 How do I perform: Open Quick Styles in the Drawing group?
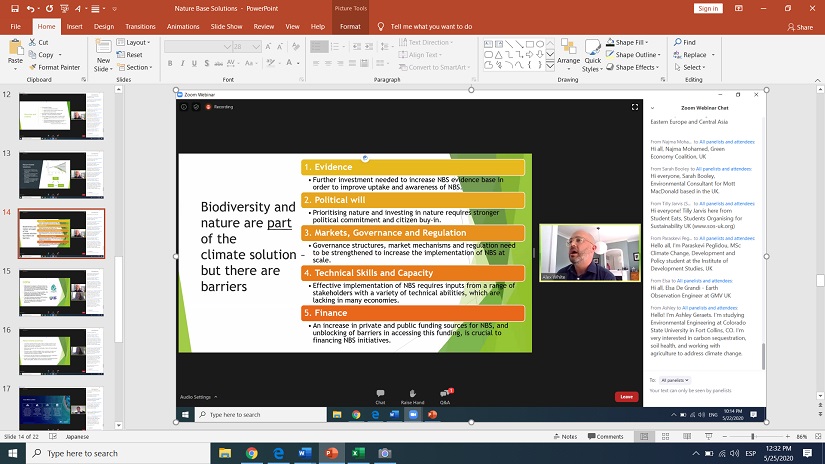592,54
